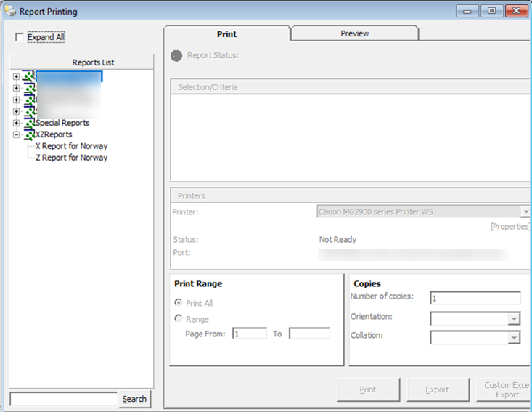Click the report search text box
Image resolution: width=532 pixels, height=412 pixels.
click(x=63, y=399)
